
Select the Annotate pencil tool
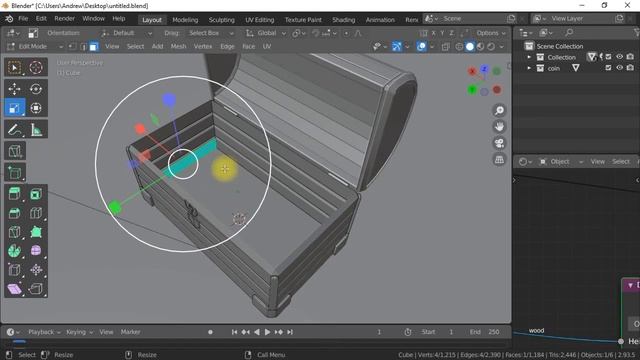15,130
